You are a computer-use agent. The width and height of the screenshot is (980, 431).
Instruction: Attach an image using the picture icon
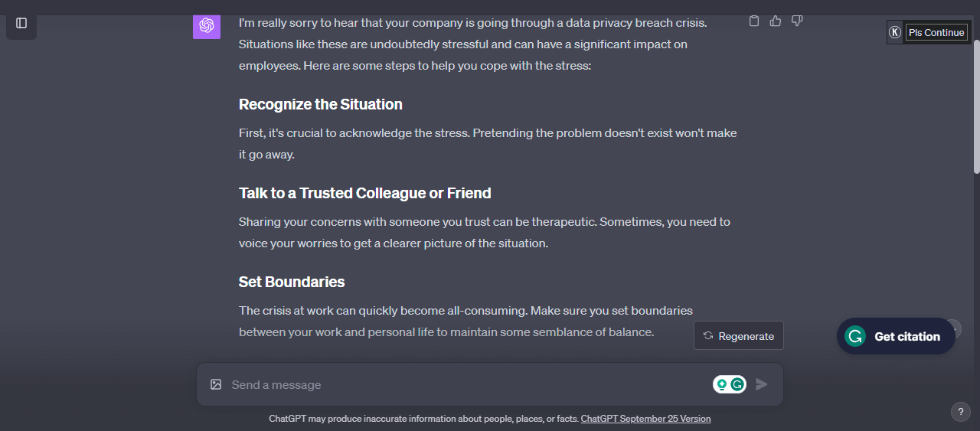click(x=216, y=384)
